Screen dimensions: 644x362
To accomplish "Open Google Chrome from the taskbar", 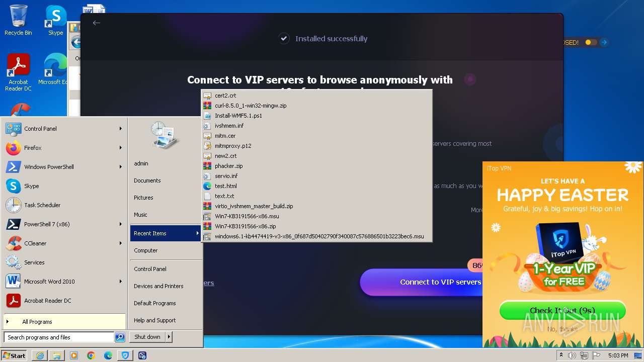I will click(91, 355).
